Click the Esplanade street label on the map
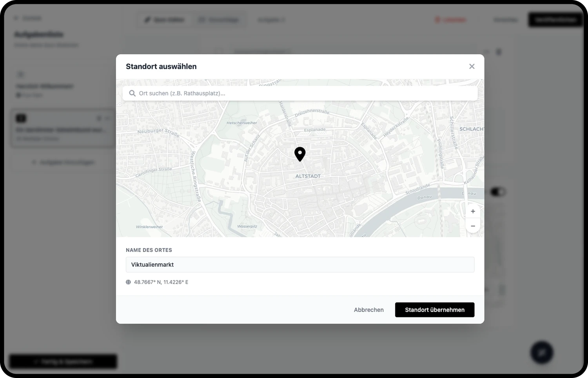 pos(315,130)
